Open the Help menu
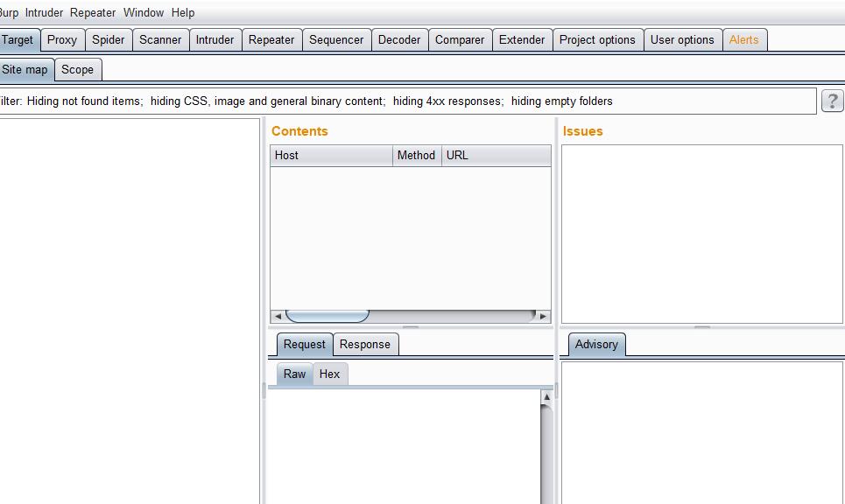The height and width of the screenshot is (504, 845). (x=183, y=12)
